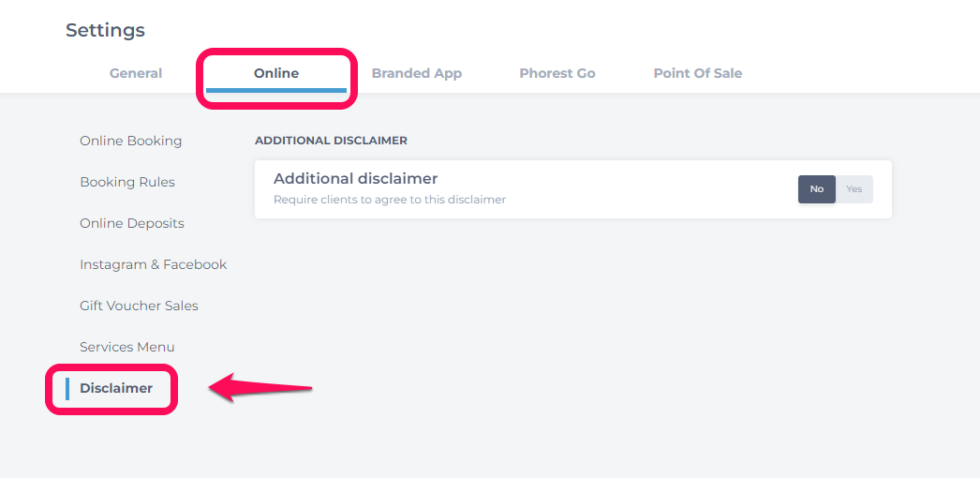Go to the Phorest Go tab
This screenshot has height=478, width=980.
tap(557, 73)
